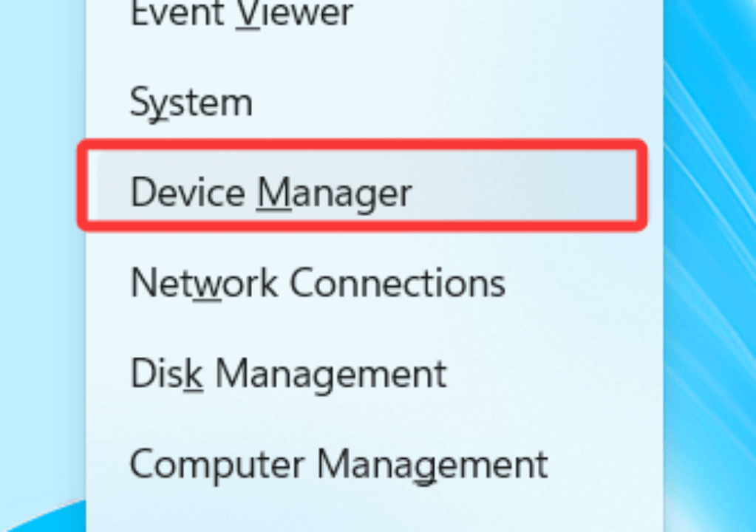Image resolution: width=756 pixels, height=532 pixels.
Task: Select Event Viewer to check logs
Action: 239,13
